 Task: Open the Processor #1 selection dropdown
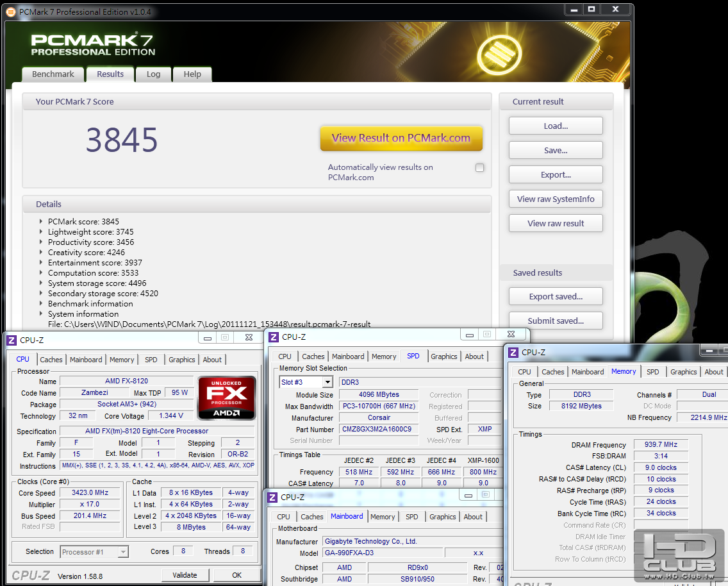[123, 551]
